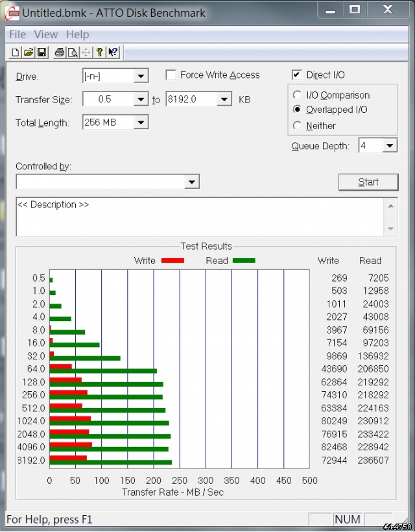415x532 pixels.
Task: Open Print Preview toolbar icon
Action: pyautogui.click(x=73, y=53)
